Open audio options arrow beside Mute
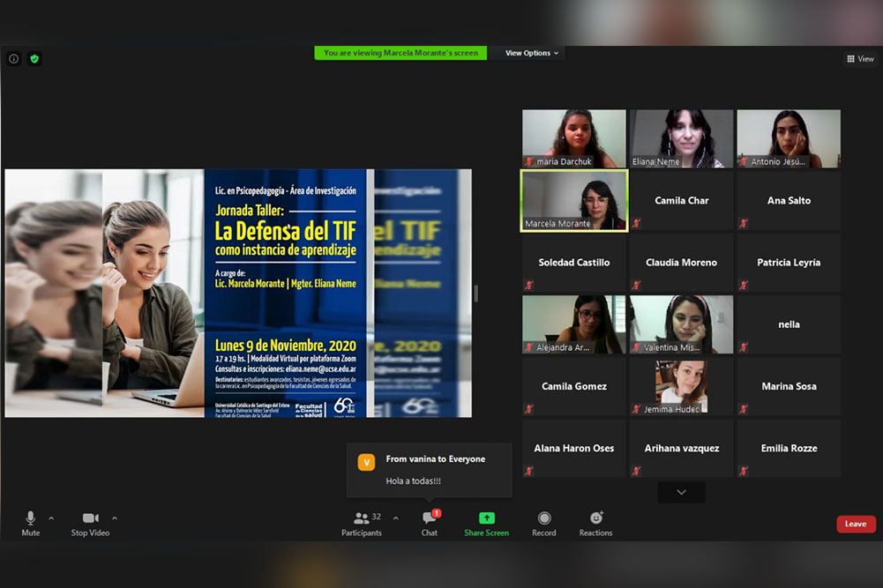 click(51, 517)
